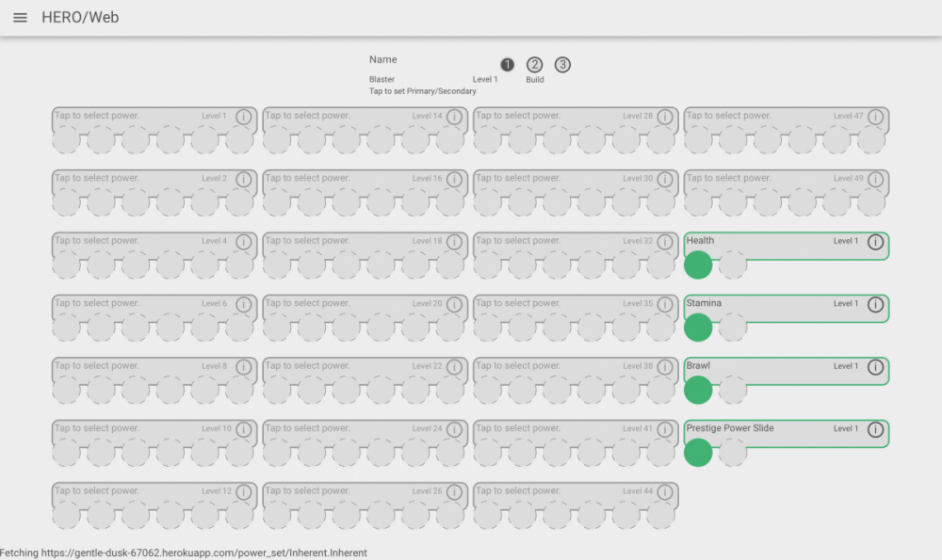Click the info icon on Health power

tap(875, 242)
